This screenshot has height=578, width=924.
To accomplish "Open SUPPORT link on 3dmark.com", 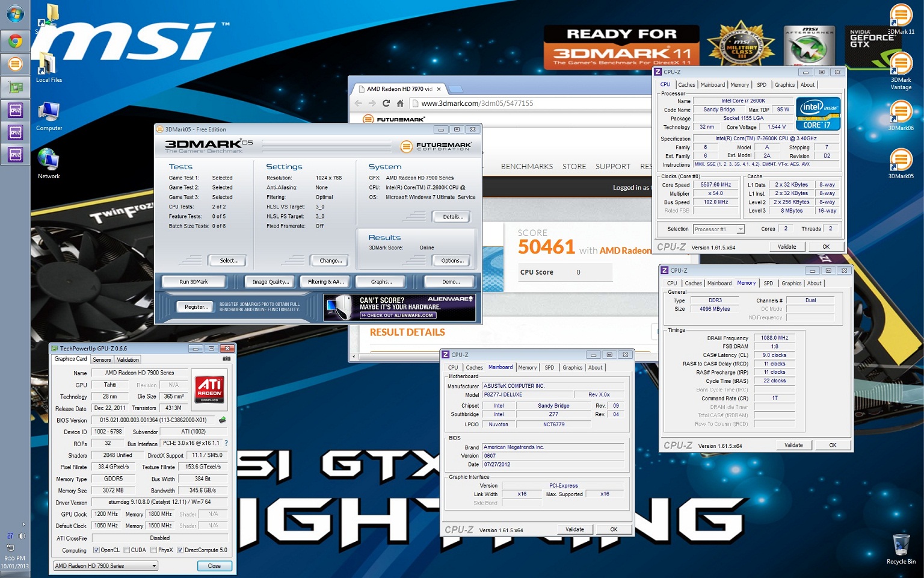I will tap(613, 166).
